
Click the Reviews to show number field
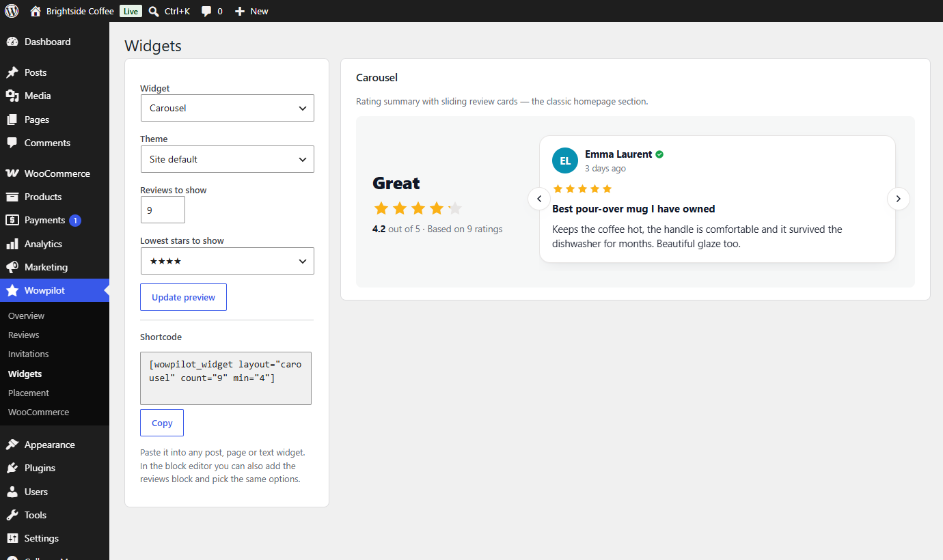click(x=163, y=210)
